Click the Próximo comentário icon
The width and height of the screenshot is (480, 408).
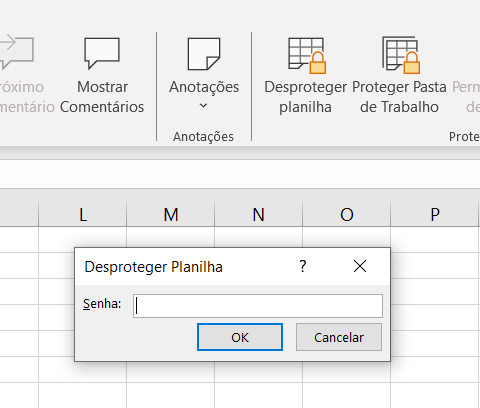[x=17, y=52]
